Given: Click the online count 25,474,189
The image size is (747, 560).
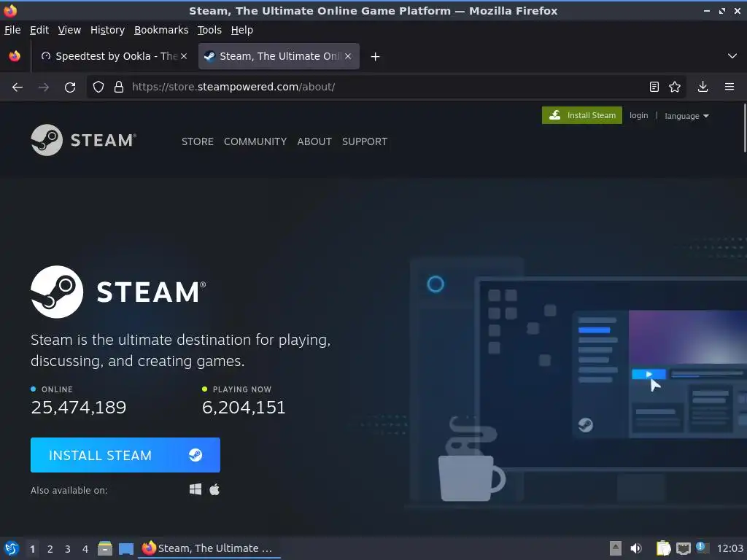Looking at the screenshot, I should tap(79, 407).
